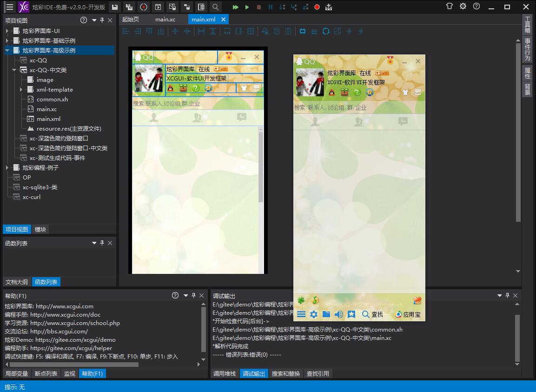The width and height of the screenshot is (536, 392).
Task: Click the medal icon in QQ preview title bar
Action: click(x=390, y=60)
